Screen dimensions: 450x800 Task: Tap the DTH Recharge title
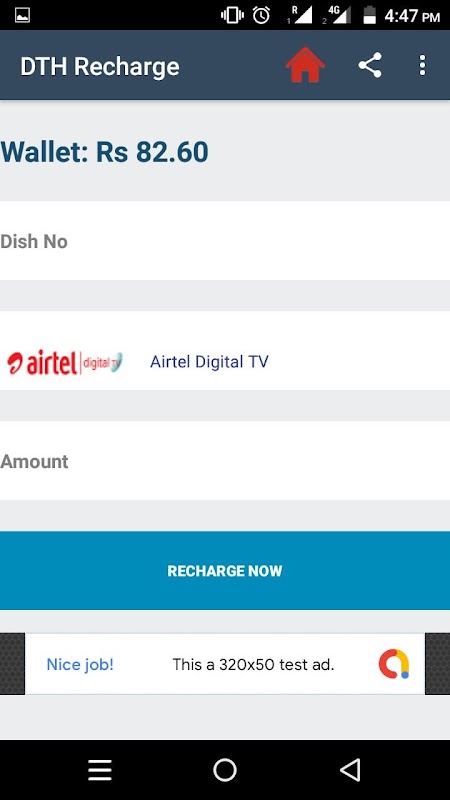point(100,66)
